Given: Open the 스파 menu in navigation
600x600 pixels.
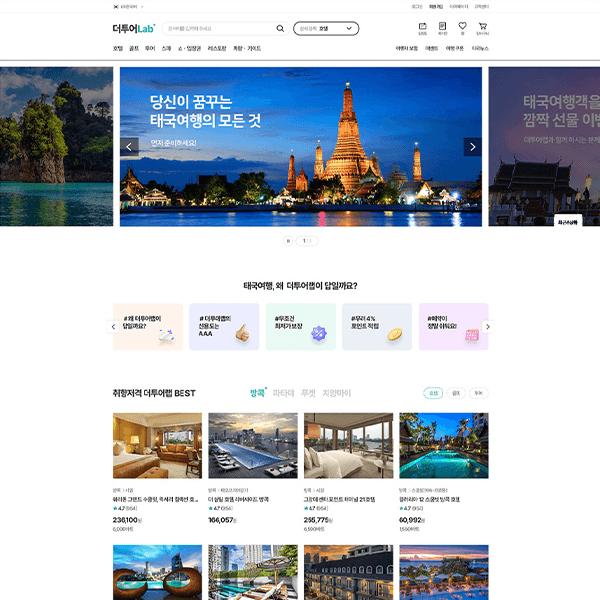Looking at the screenshot, I should tap(166, 48).
